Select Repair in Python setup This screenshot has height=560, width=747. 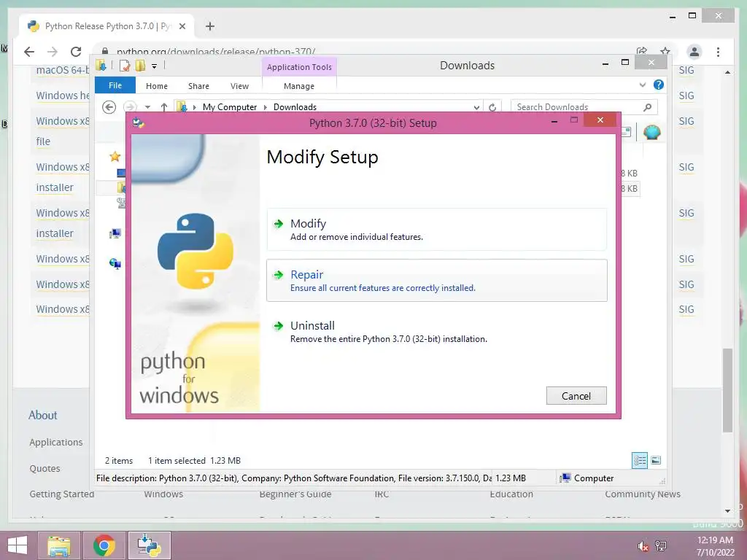click(436, 281)
